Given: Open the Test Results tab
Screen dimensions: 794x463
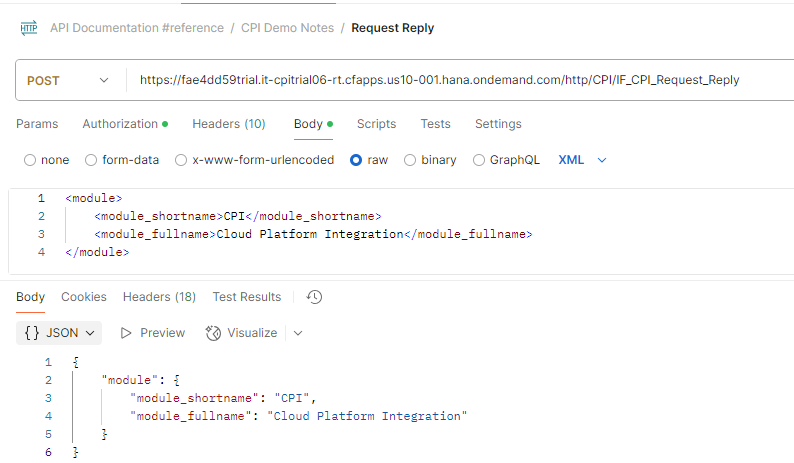Looking at the screenshot, I should 247,297.
